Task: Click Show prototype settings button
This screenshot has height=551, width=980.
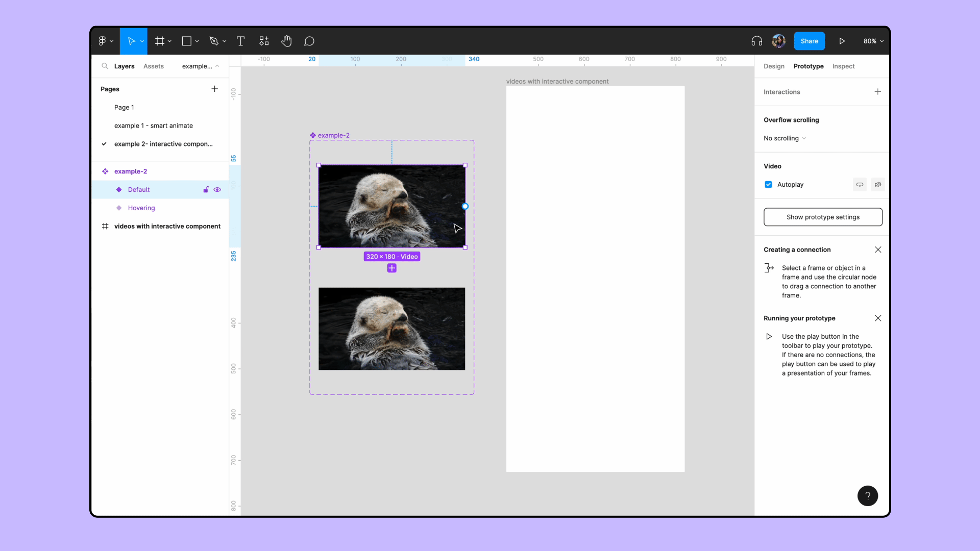Action: tap(822, 217)
